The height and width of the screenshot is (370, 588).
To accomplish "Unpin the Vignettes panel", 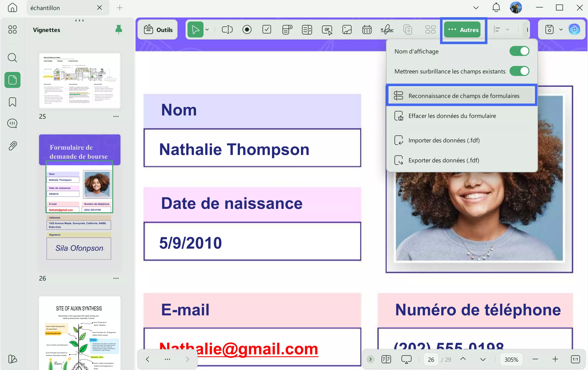I will [x=119, y=30].
